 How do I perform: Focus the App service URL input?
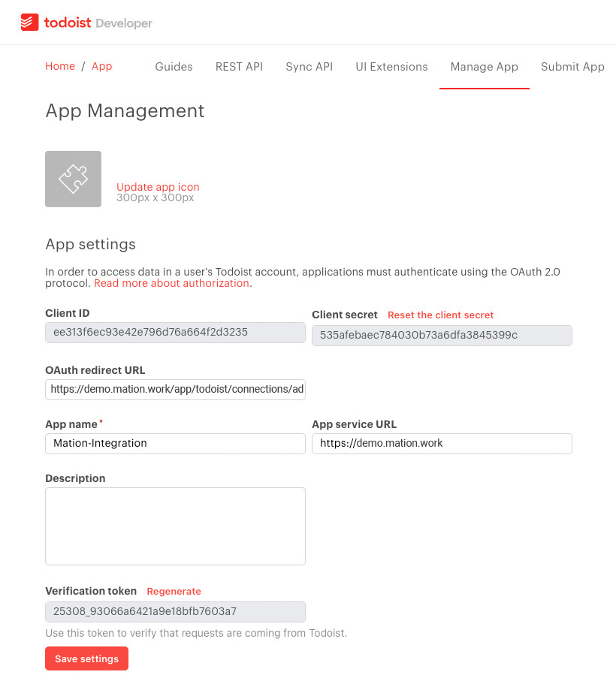442,444
